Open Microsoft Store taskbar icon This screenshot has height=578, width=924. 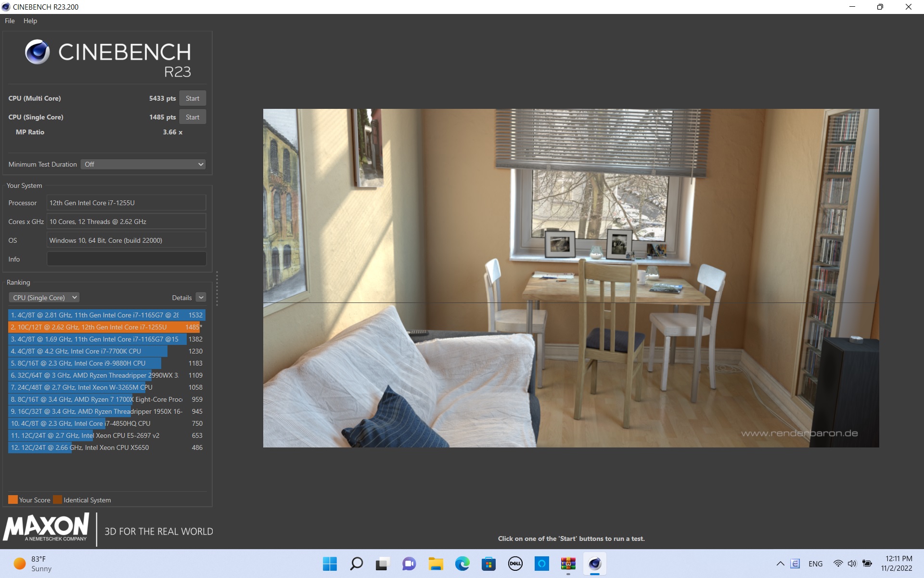pos(488,564)
